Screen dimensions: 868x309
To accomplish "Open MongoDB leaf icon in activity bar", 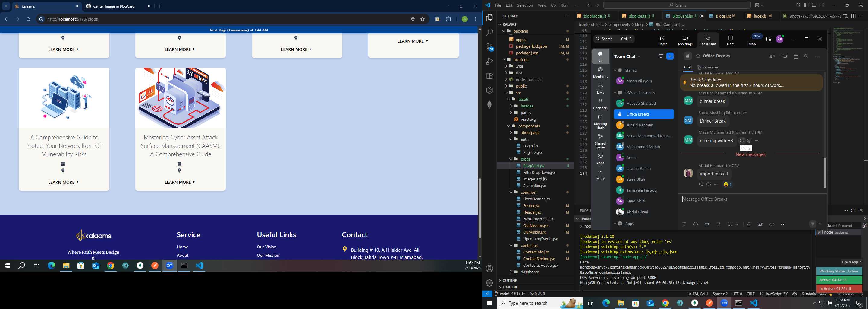I will [489, 105].
